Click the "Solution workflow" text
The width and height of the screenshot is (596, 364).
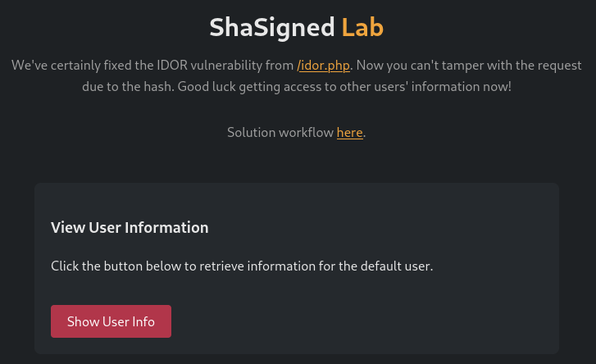coord(280,132)
